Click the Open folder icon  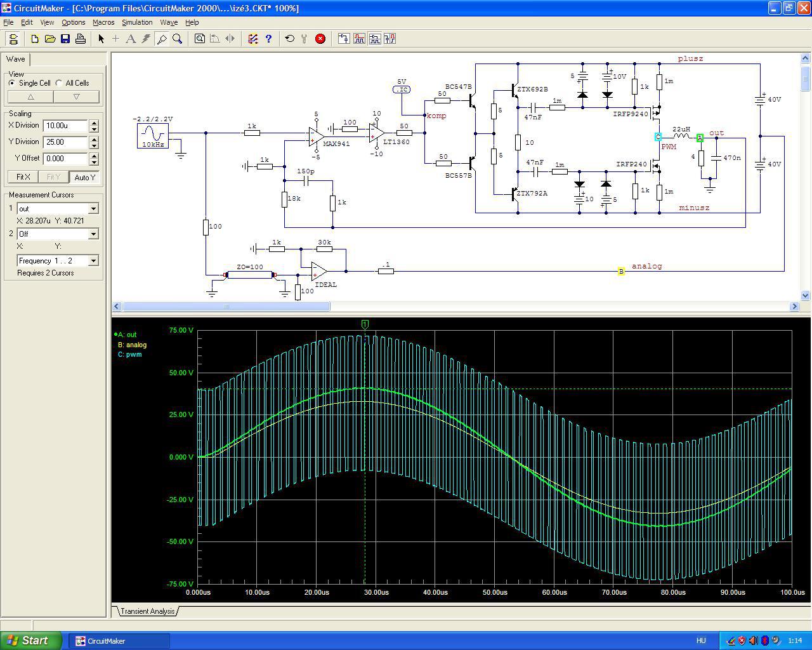[x=50, y=39]
